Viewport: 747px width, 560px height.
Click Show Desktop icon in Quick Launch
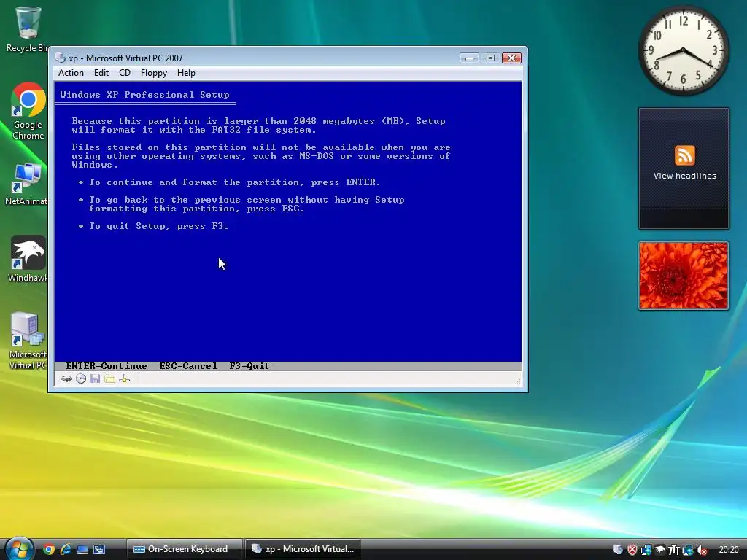[82, 550]
